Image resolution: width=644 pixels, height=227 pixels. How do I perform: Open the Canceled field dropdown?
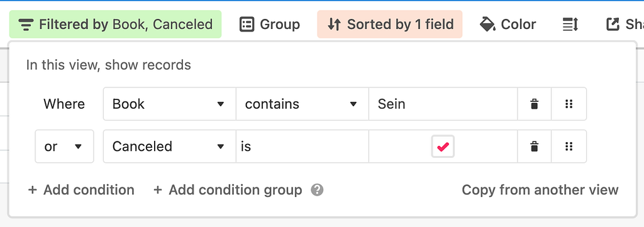point(170,147)
